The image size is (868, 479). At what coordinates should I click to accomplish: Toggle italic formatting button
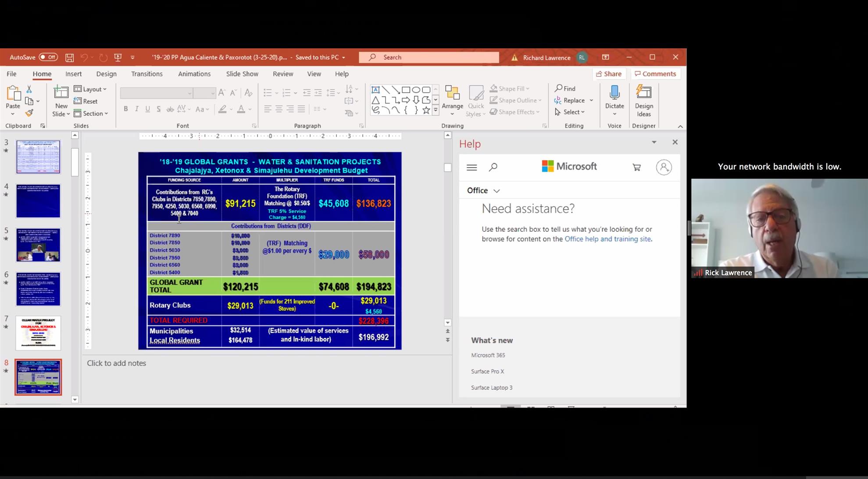pyautogui.click(x=136, y=109)
